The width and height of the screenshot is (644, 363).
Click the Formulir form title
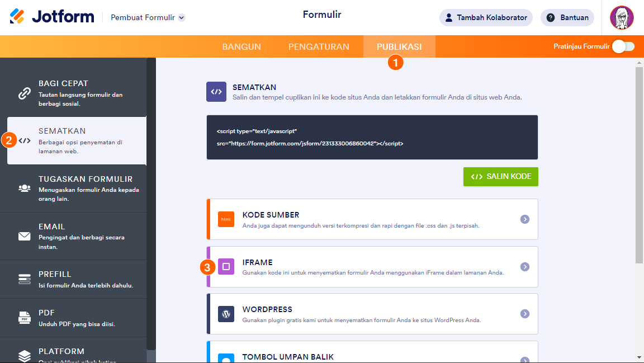[x=322, y=15]
